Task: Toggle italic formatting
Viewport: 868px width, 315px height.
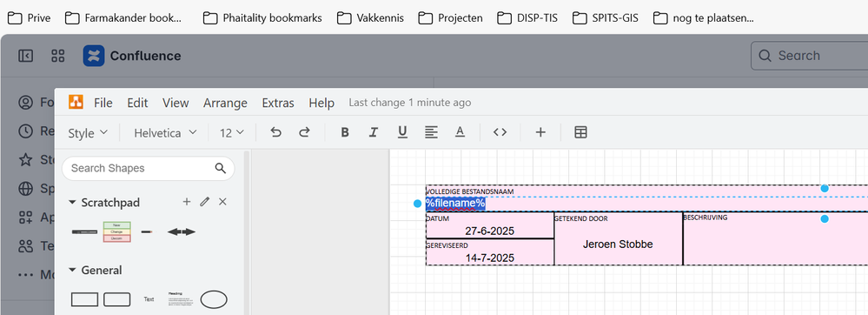Action: [374, 132]
